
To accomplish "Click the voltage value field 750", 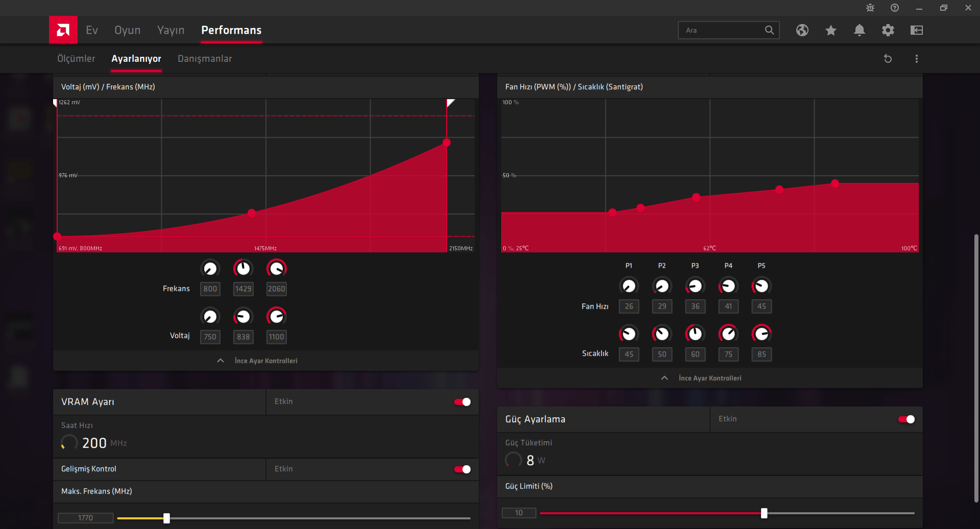I will pos(210,337).
